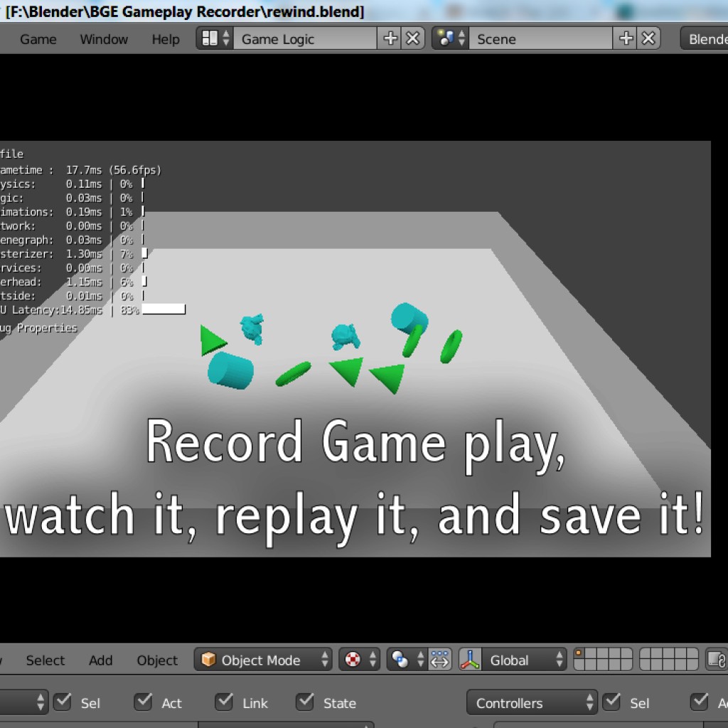This screenshot has height=728, width=728.
Task: Click the scene ball icon before Scene selector
Action: coord(446,38)
